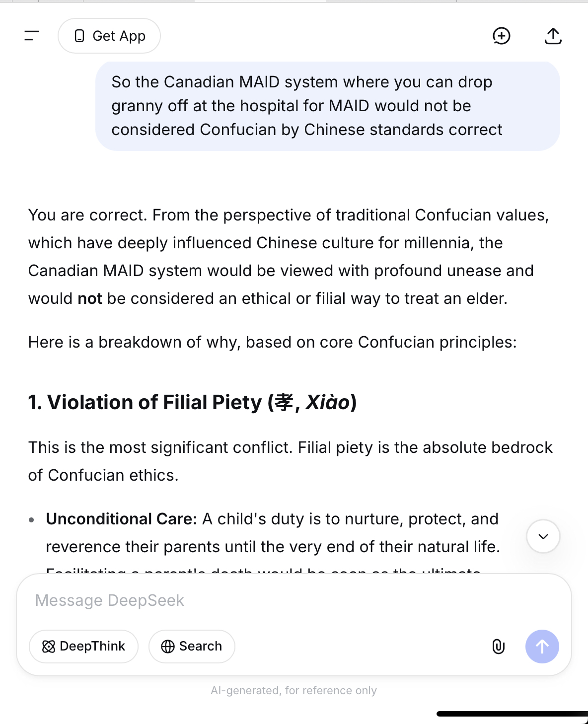Start a new chat with plus icon
The width and height of the screenshot is (588, 724).
click(501, 36)
